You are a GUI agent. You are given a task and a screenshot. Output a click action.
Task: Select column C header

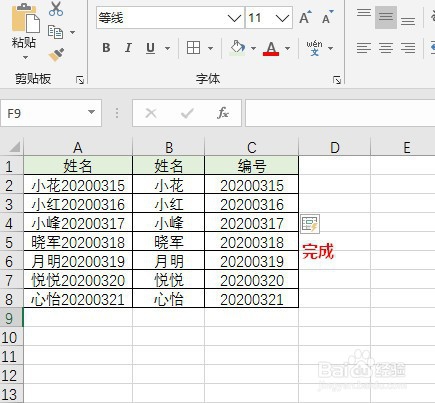pyautogui.click(x=252, y=147)
